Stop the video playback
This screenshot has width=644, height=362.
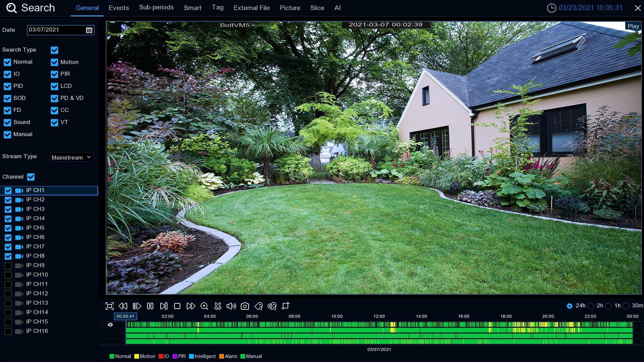[177, 306]
